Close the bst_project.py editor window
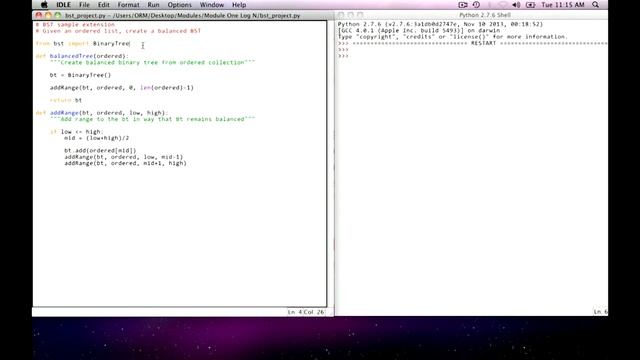This screenshot has width=640, height=360. click(x=39, y=16)
